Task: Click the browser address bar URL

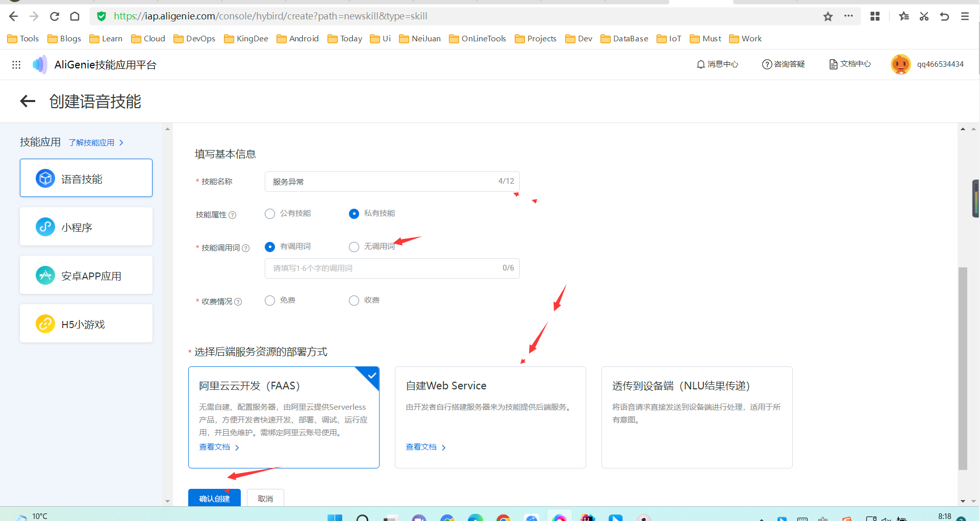Action: click(x=270, y=16)
